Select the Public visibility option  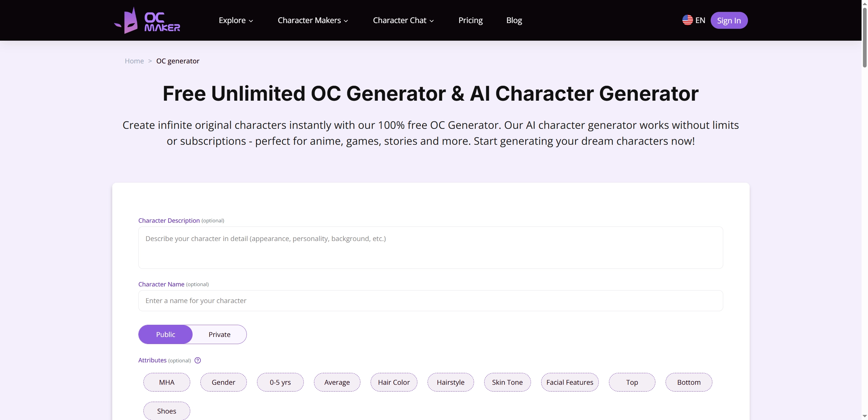[165, 334]
